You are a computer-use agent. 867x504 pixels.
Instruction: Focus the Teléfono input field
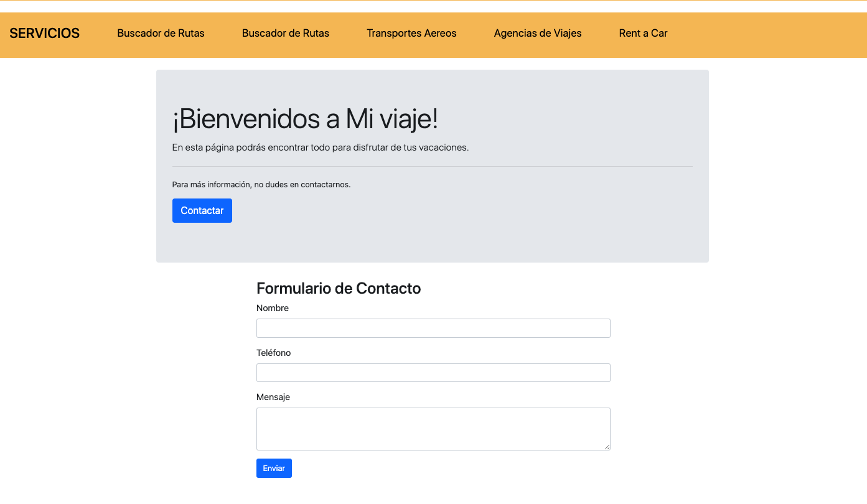433,372
